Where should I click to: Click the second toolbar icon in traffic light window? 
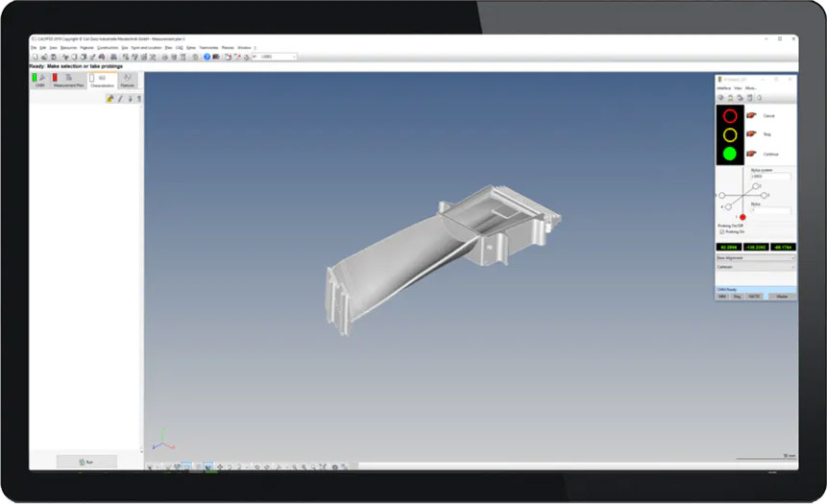click(x=731, y=98)
